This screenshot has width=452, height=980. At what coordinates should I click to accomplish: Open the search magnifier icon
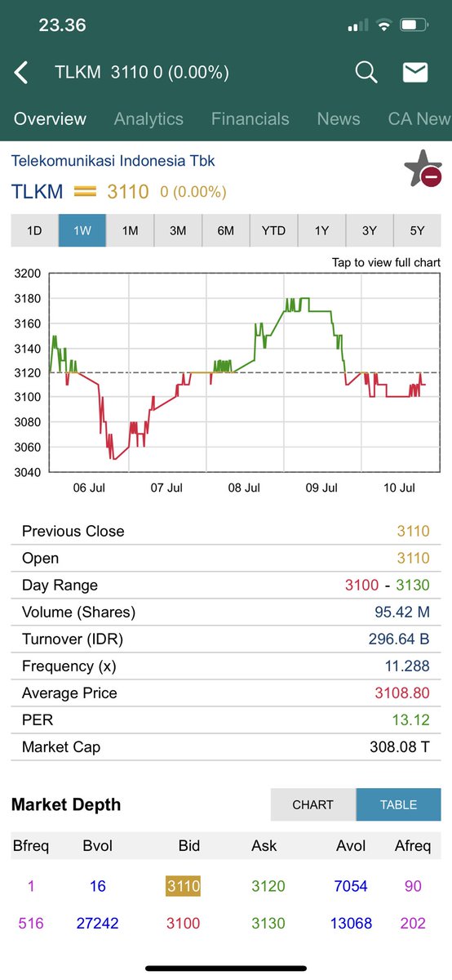click(x=366, y=73)
